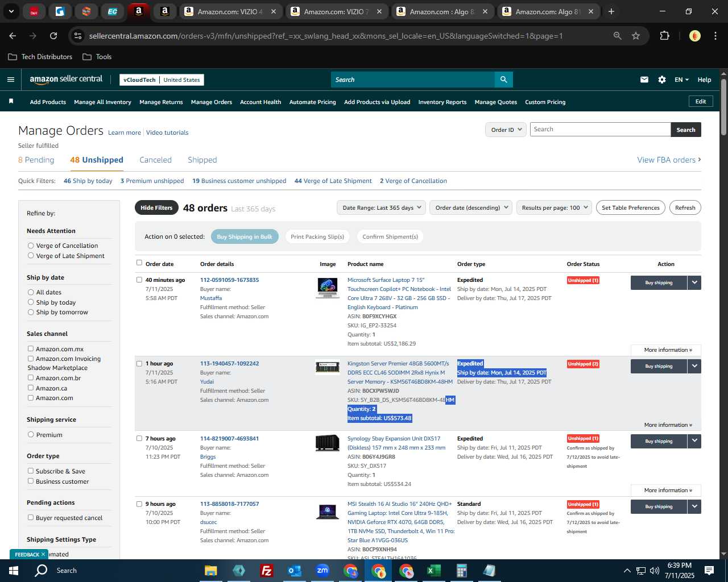Open a new browser tab
This screenshot has width=728, height=582.
[611, 11]
